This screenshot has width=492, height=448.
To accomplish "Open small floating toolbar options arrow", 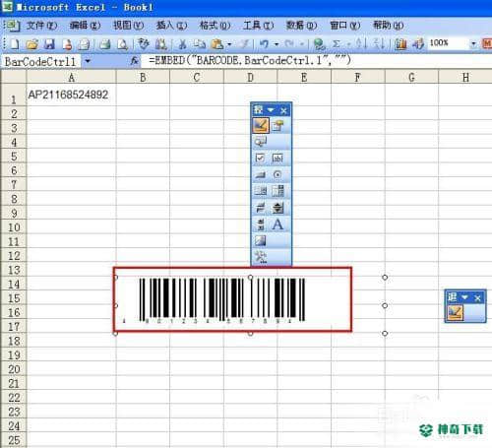I will [464, 297].
